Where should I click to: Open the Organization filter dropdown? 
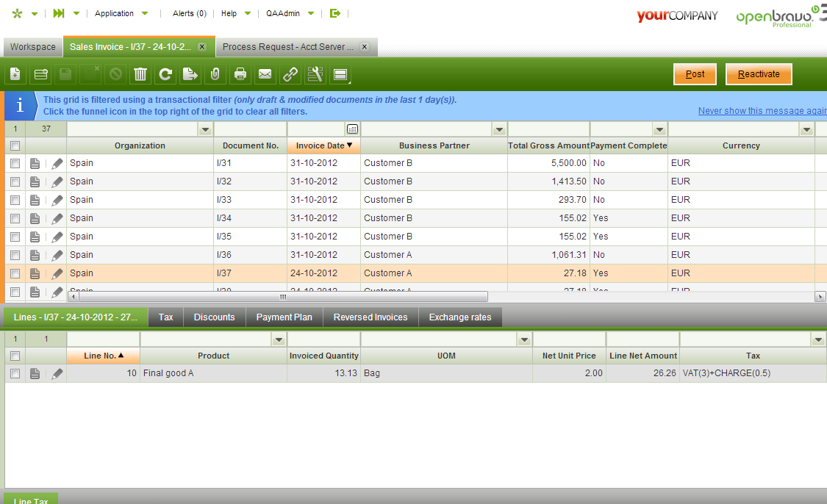click(x=204, y=130)
